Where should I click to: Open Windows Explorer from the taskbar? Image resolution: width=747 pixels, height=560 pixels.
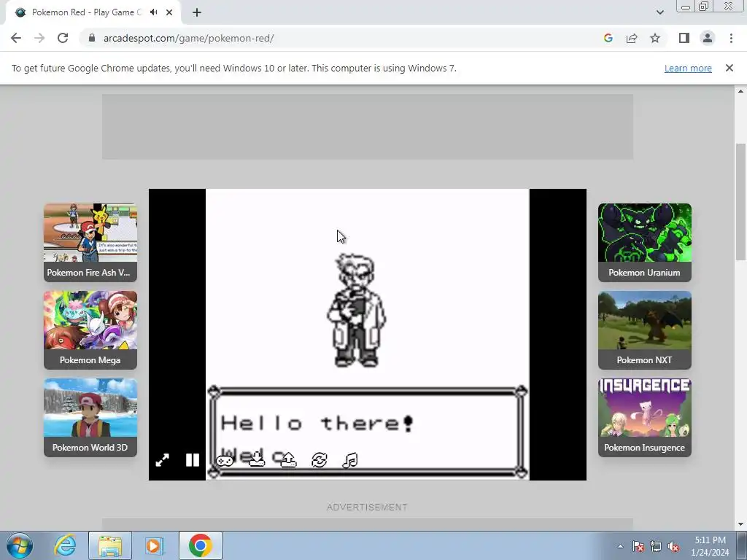click(109, 545)
